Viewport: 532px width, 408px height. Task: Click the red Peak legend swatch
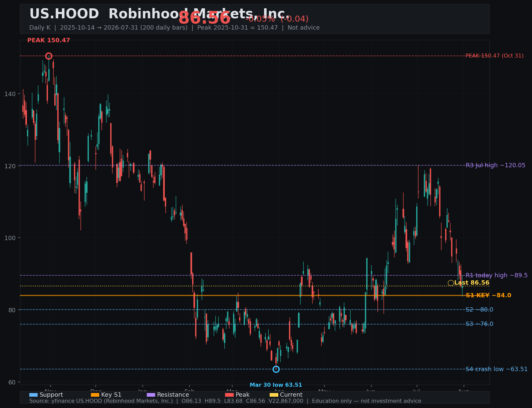point(229,395)
